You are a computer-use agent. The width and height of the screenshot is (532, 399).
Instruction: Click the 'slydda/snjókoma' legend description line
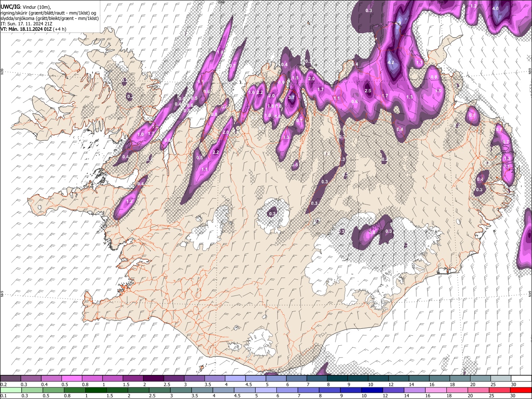pyautogui.click(x=50, y=18)
